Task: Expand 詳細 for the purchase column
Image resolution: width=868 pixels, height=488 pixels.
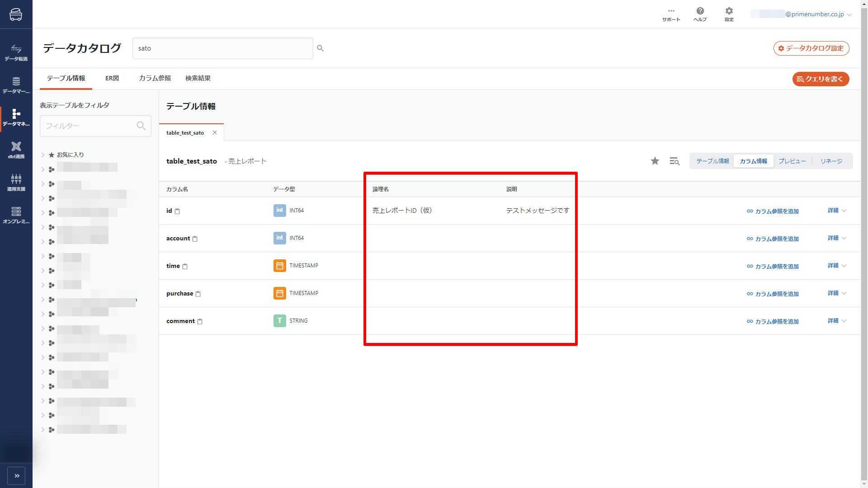Action: pos(837,293)
